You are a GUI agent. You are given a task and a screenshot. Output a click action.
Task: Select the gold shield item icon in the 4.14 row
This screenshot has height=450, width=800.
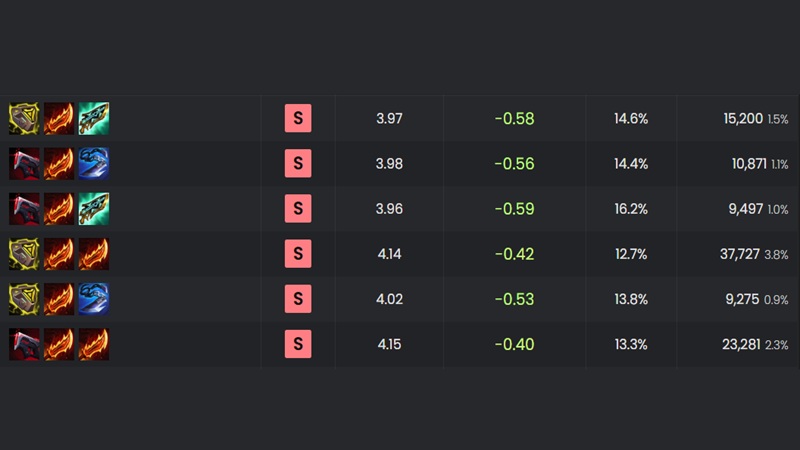point(24,254)
